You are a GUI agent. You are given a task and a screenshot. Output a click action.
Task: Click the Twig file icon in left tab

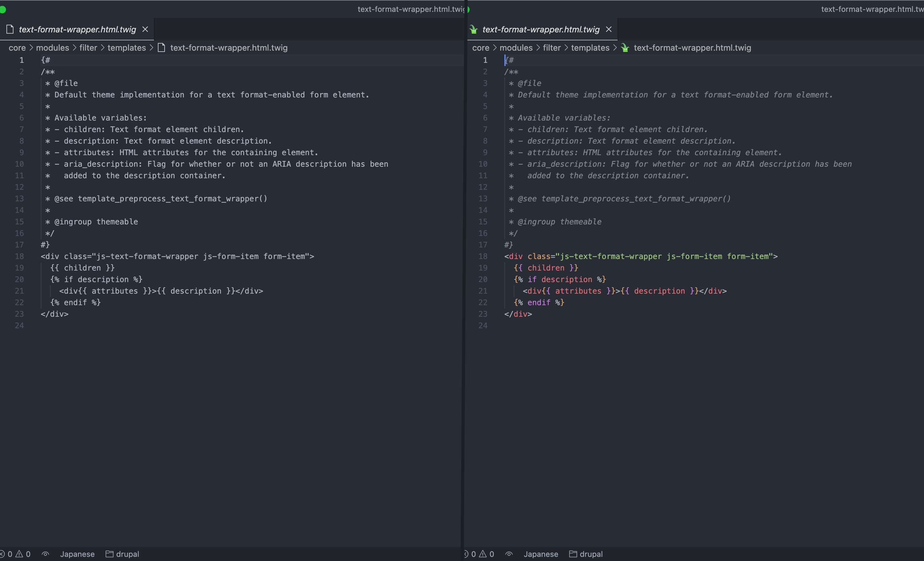[10, 28]
